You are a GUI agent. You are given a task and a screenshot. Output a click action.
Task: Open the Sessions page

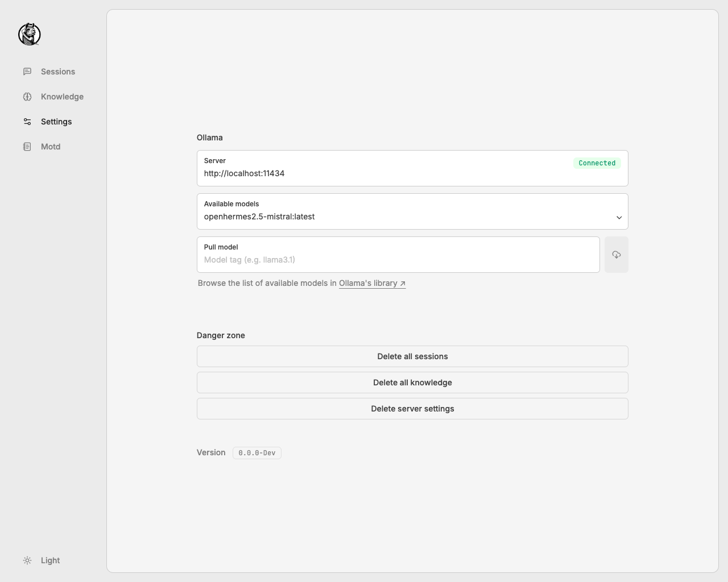click(58, 72)
